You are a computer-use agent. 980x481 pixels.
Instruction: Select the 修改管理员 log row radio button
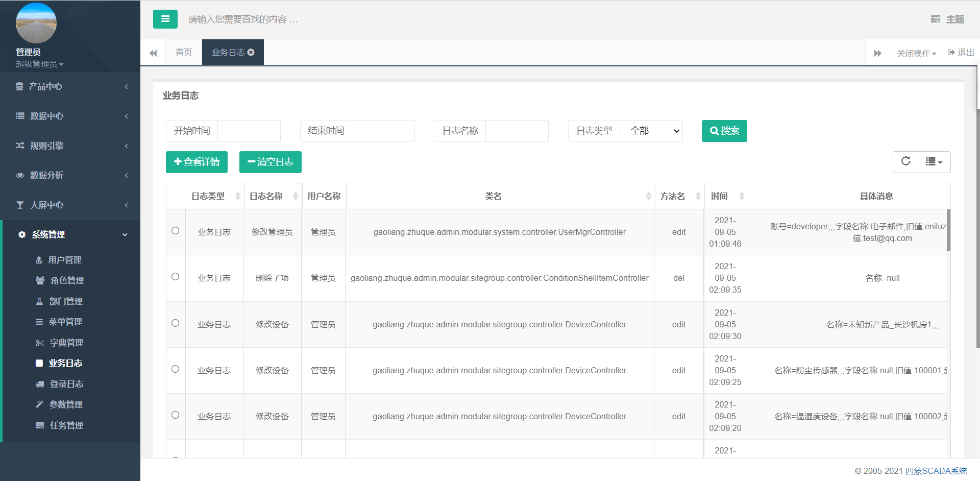click(175, 231)
